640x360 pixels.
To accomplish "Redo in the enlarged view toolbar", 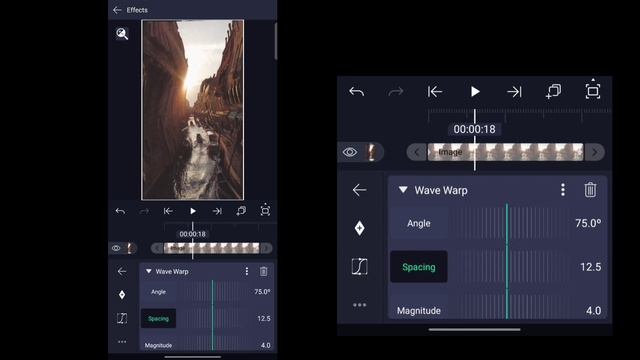I will (396, 91).
